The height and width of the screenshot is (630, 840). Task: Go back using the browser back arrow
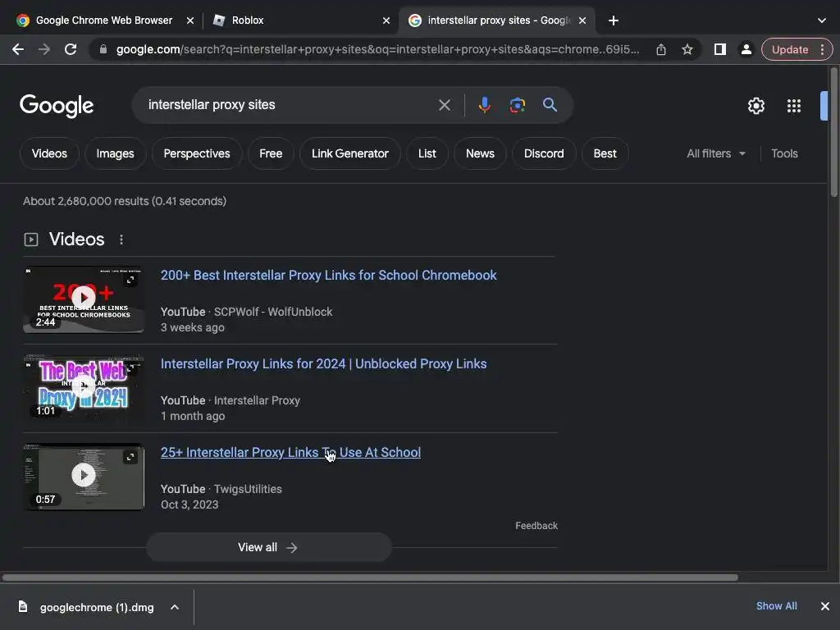tap(18, 49)
